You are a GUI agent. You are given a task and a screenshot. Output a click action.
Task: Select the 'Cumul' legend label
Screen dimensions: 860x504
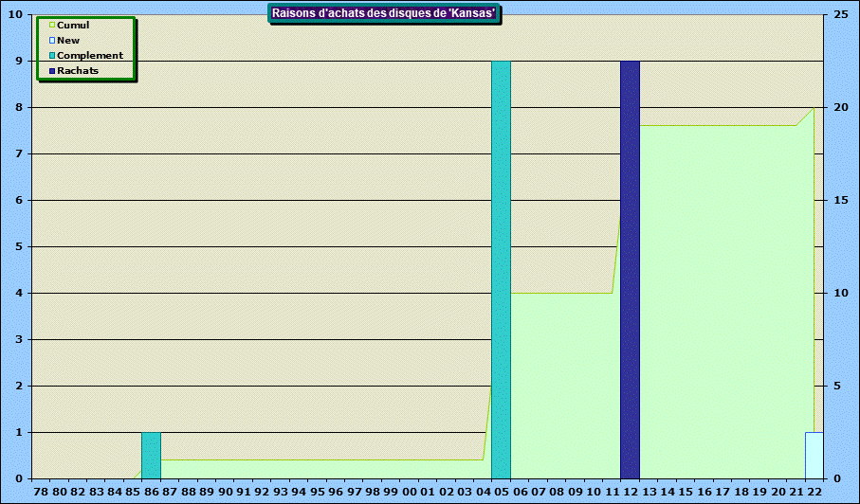(x=73, y=26)
